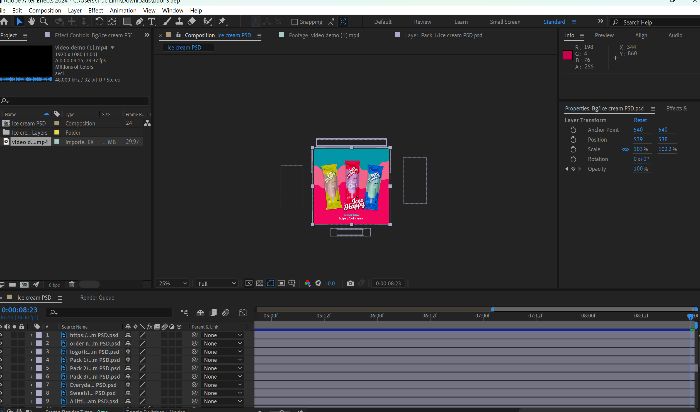Image resolution: width=700 pixels, height=412 pixels.
Task: Expand layer 3 properties in timeline
Action: 31,352
